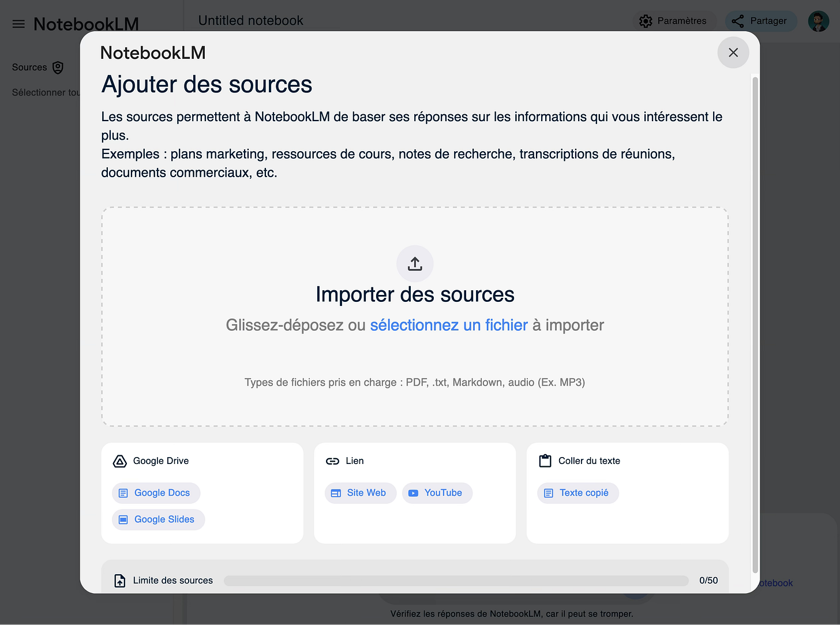This screenshot has width=840, height=625.
Task: Select Texte copié to paste text
Action: click(577, 493)
